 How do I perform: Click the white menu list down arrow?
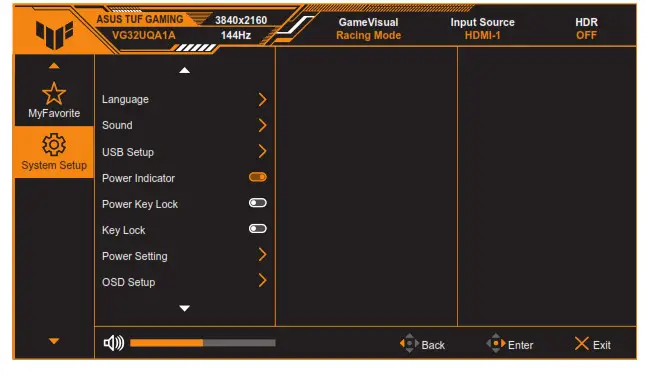[184, 308]
